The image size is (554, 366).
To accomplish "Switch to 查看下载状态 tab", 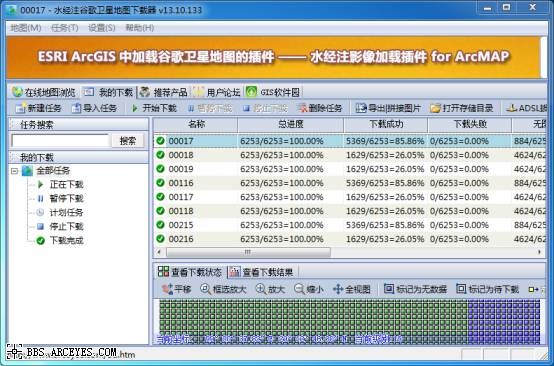I will (190, 272).
